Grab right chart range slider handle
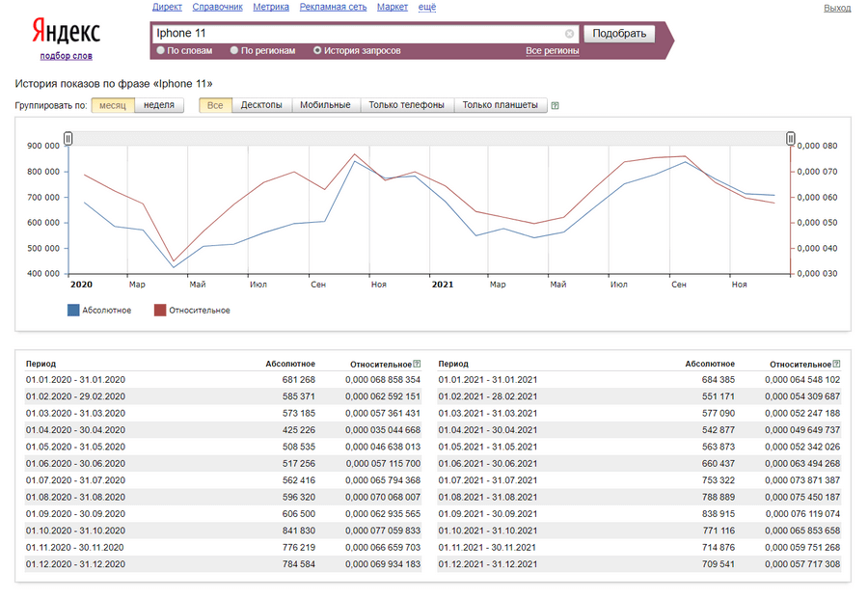868x599 pixels. click(x=791, y=140)
